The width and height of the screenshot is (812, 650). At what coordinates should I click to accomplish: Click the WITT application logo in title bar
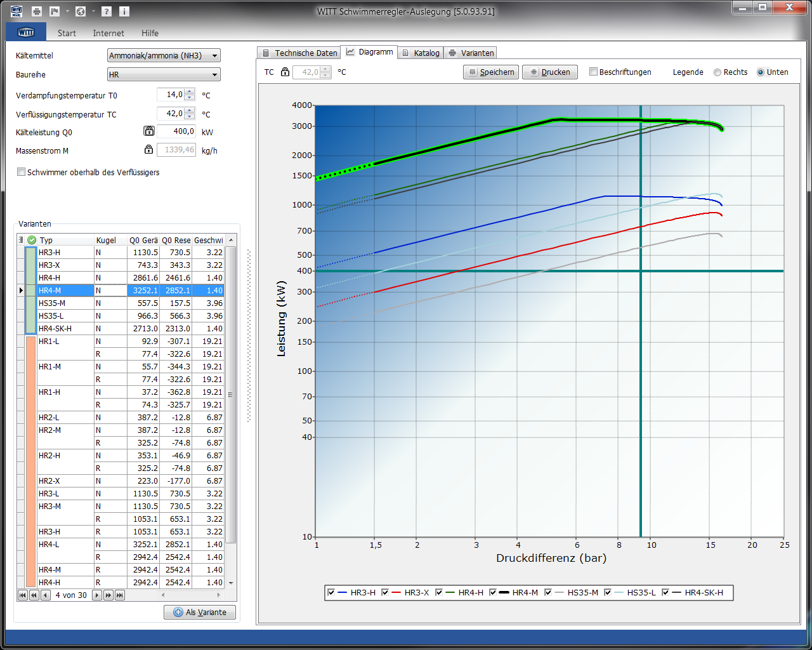[x=16, y=11]
